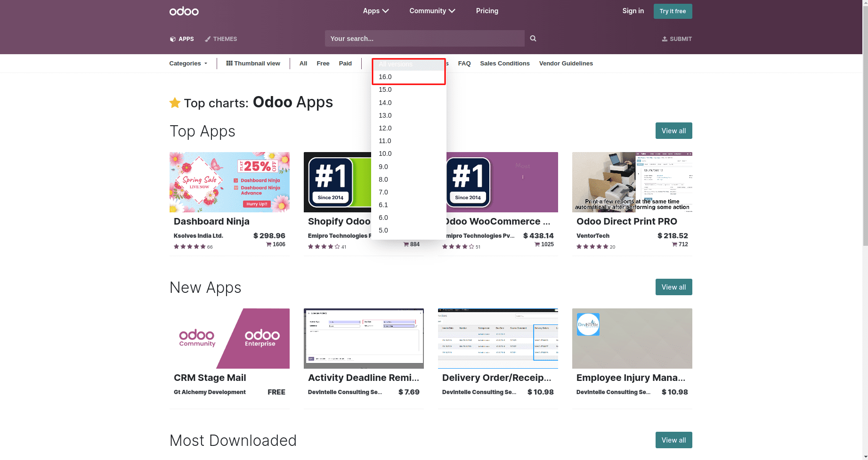The image size is (868, 460).
Task: Open the CRM Stage Mail thumbnail
Action: pyautogui.click(x=229, y=339)
